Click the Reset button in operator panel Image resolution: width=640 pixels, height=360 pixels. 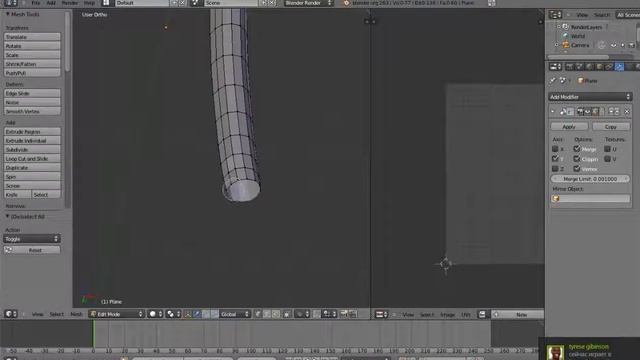[32, 250]
